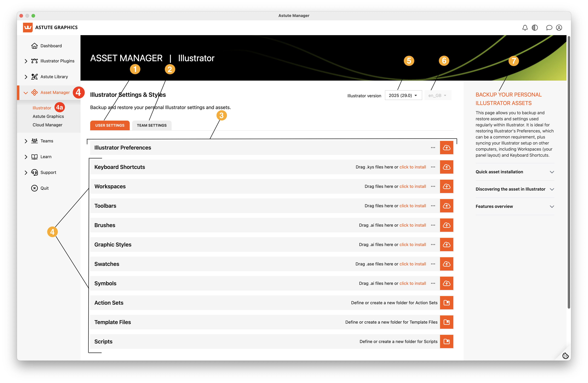Open the more options dots for Brushes
The height and width of the screenshot is (383, 588).
click(433, 225)
